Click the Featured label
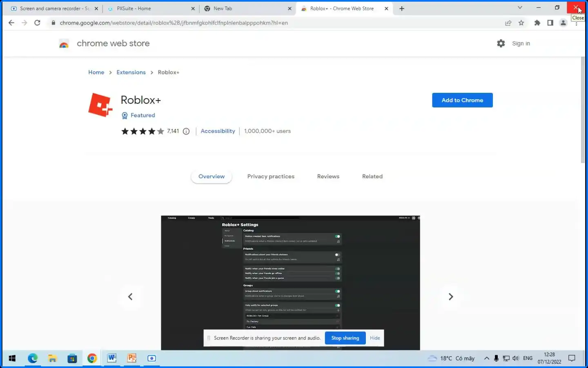The width and height of the screenshot is (588, 368). (x=143, y=115)
